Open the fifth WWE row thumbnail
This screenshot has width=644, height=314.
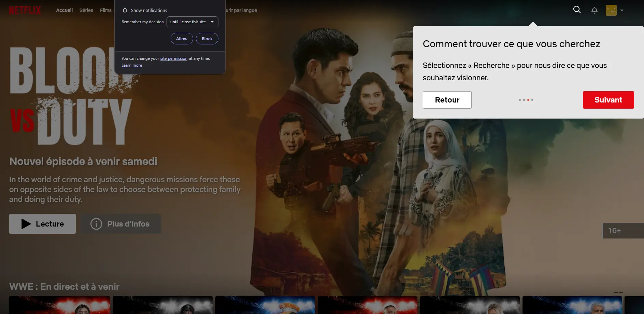pyautogui.click(x=470, y=305)
